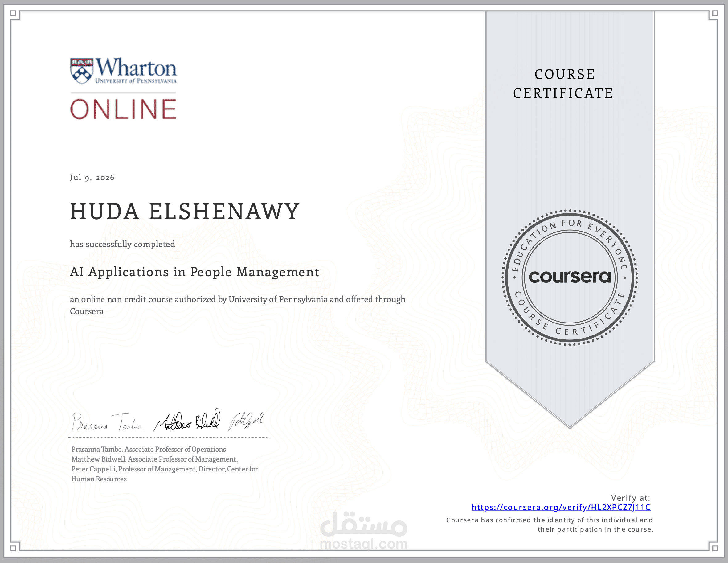Screen dimensions: 728x563
Task: Click the red ONLINE wordmark
Action: point(123,109)
